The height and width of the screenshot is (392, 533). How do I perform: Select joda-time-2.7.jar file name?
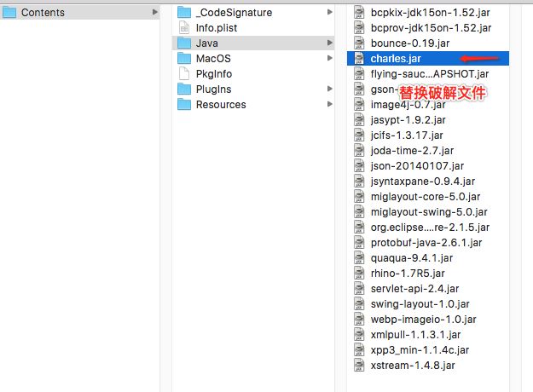tap(412, 151)
